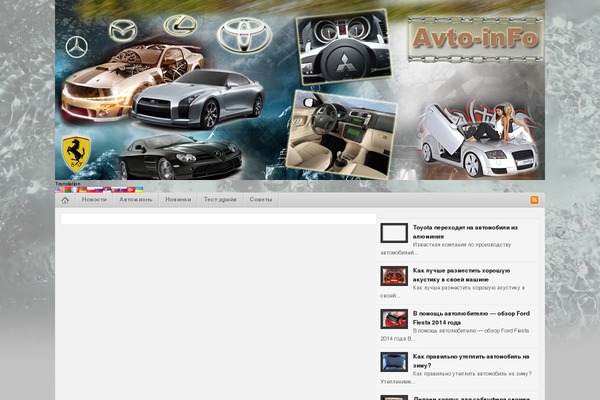
Task: Open the orange RSS feed icon
Action: click(534, 200)
